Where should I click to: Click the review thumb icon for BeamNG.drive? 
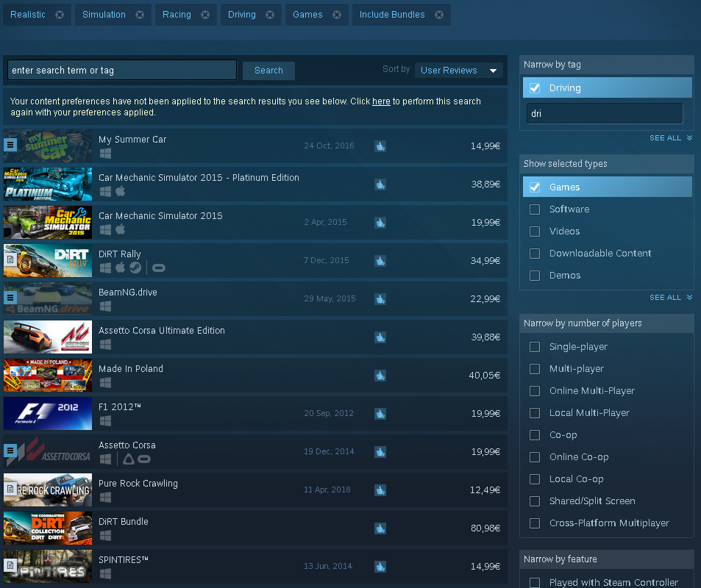[380, 299]
